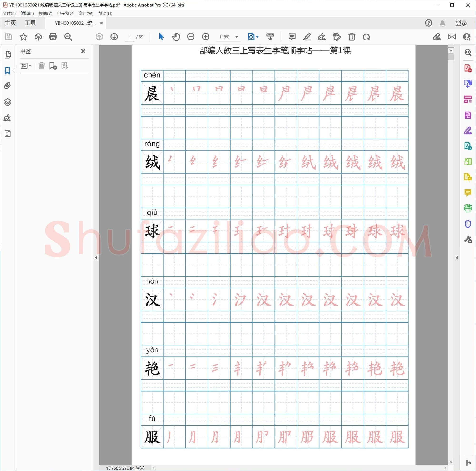The height and width of the screenshot is (471, 476).
Task: Click the scrolling mode keyboard icon
Action: (x=270, y=37)
